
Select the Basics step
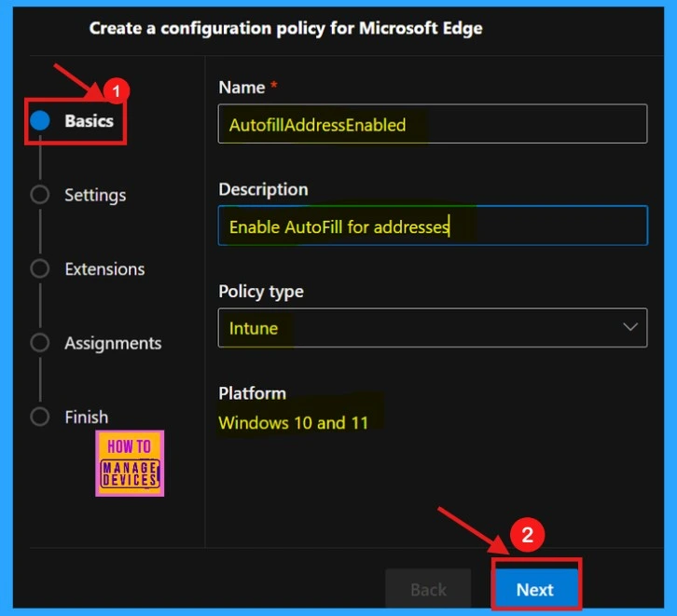tap(89, 121)
